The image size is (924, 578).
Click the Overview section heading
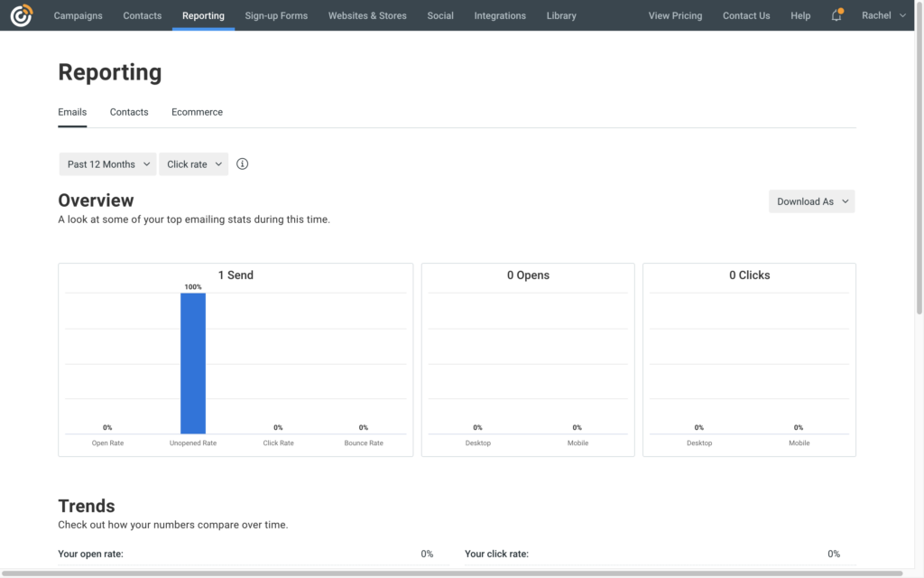(x=96, y=200)
